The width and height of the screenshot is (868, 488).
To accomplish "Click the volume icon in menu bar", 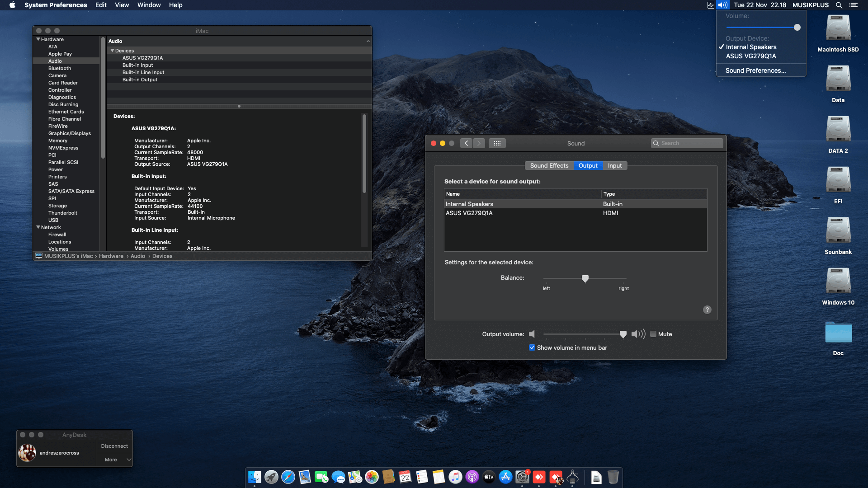I will click(x=722, y=5).
